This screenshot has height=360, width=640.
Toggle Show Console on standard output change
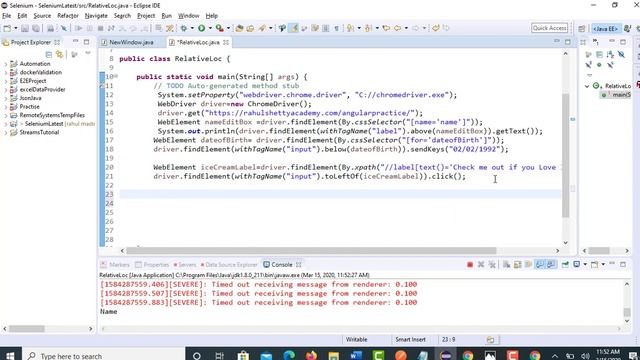tap(540, 264)
